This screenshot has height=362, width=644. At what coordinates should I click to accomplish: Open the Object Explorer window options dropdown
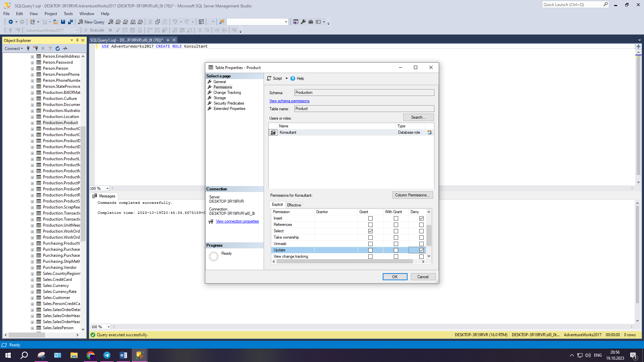71,40
